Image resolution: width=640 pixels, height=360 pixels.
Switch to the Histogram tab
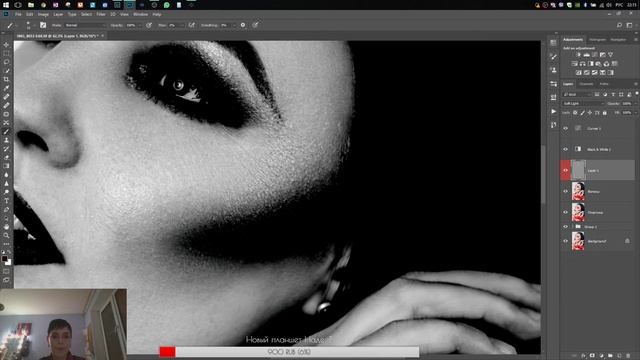597,40
